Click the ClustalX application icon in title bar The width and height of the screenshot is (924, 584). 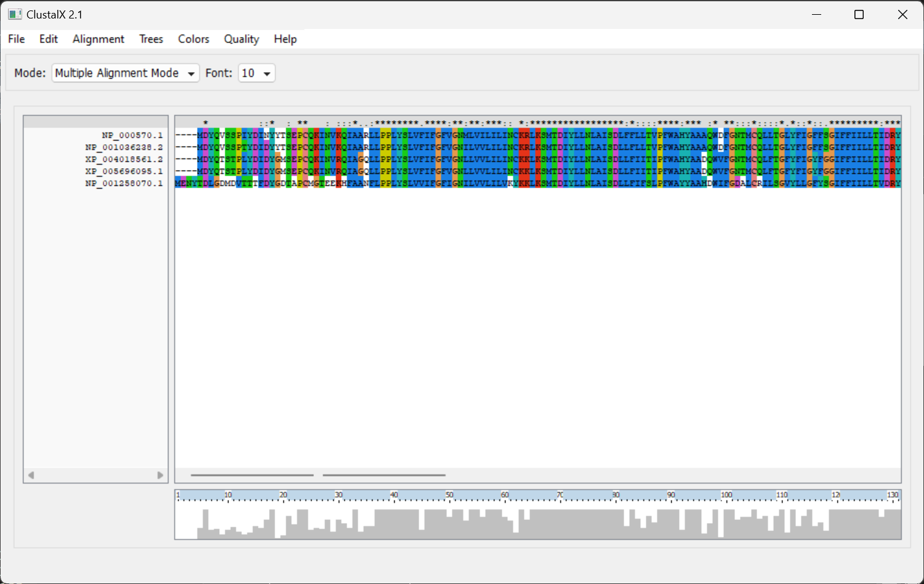[15, 14]
